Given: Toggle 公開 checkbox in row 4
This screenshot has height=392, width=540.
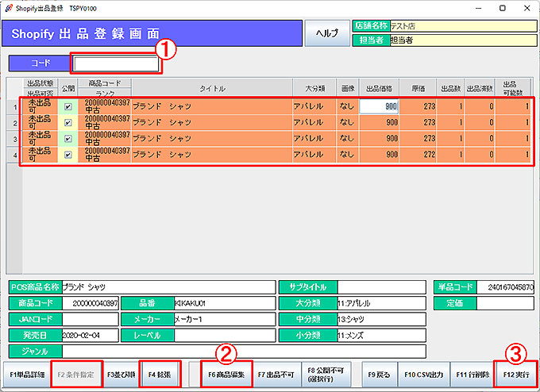Looking at the screenshot, I should pyautogui.click(x=68, y=155).
